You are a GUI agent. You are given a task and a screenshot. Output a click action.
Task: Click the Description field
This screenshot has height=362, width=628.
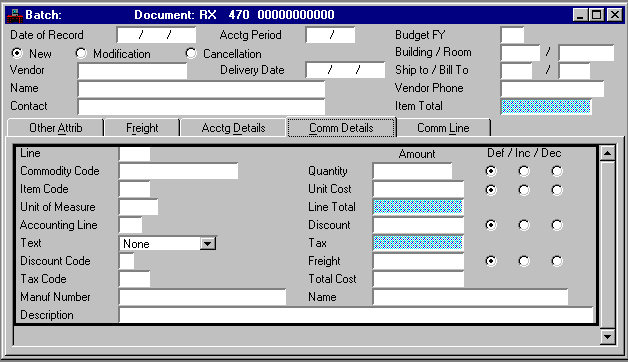356,315
